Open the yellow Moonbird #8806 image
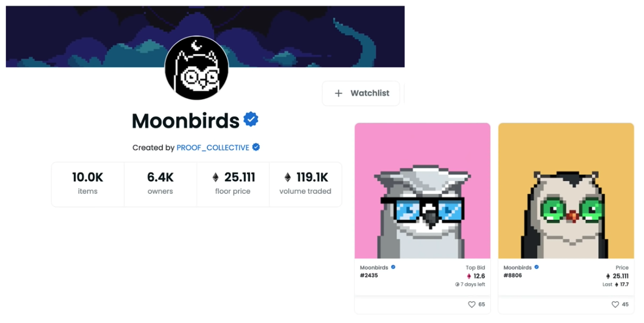Image resolution: width=644 pixels, height=323 pixels. click(x=566, y=191)
